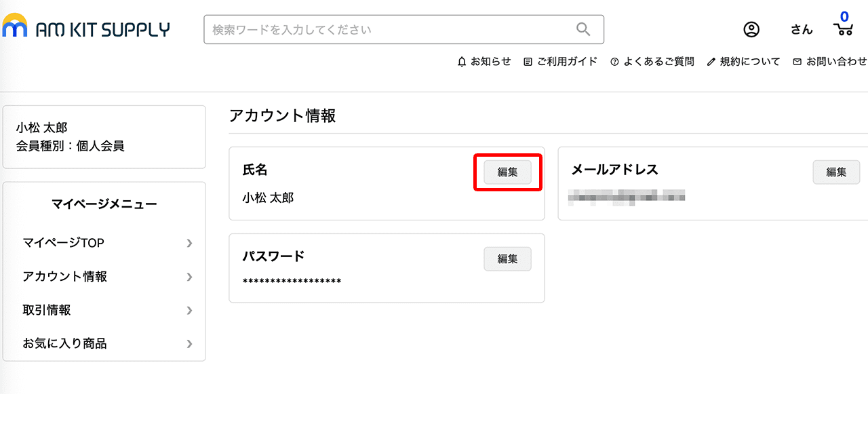Image resolution: width=868 pixels, height=422 pixels.
Task: Open the account profile icon
Action: 751,29
